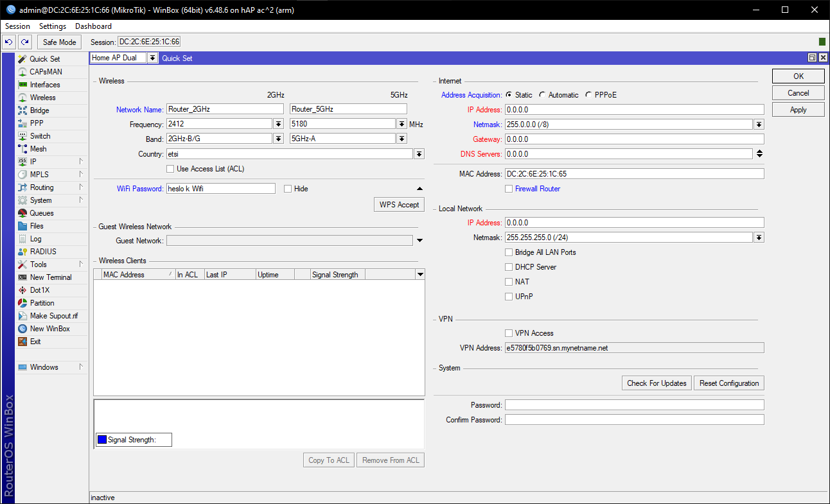Screen dimensions: 830x504
Task: Enable the DHCP Server checkbox
Action: pos(509,267)
